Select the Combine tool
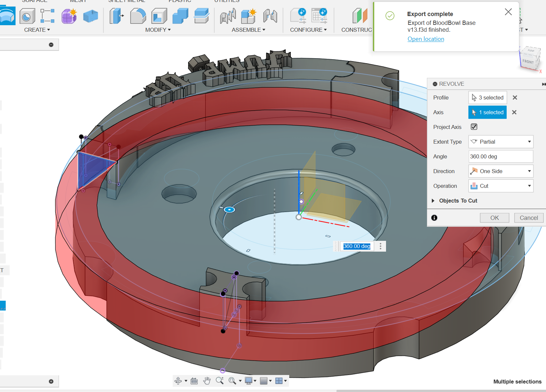Viewport: 546px width, 392px height. click(180, 16)
